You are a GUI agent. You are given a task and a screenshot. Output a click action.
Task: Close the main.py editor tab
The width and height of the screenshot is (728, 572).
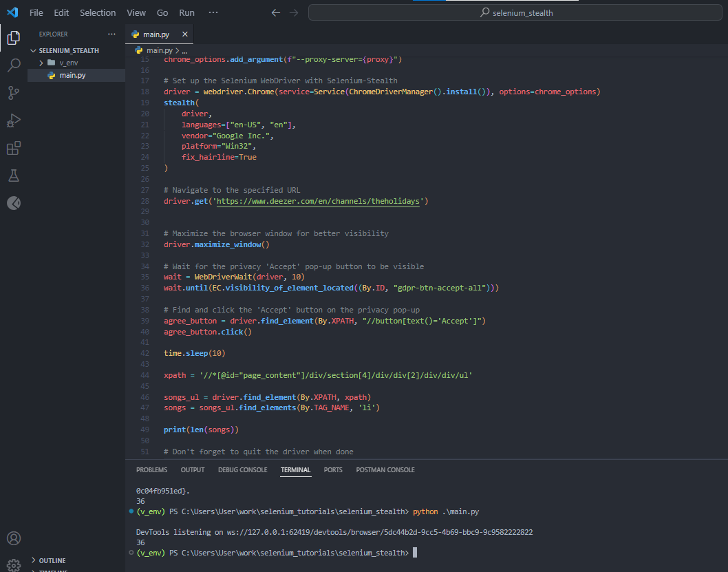[185, 34]
